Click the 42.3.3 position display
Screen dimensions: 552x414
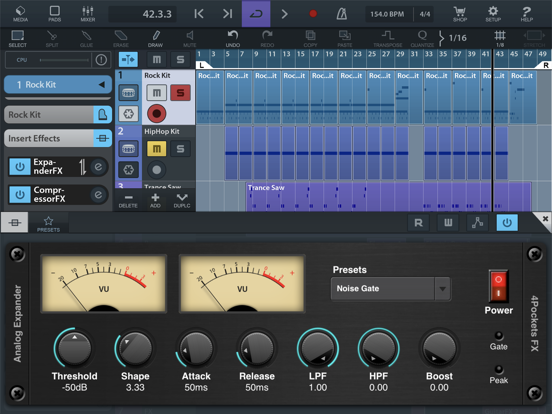[142, 14]
